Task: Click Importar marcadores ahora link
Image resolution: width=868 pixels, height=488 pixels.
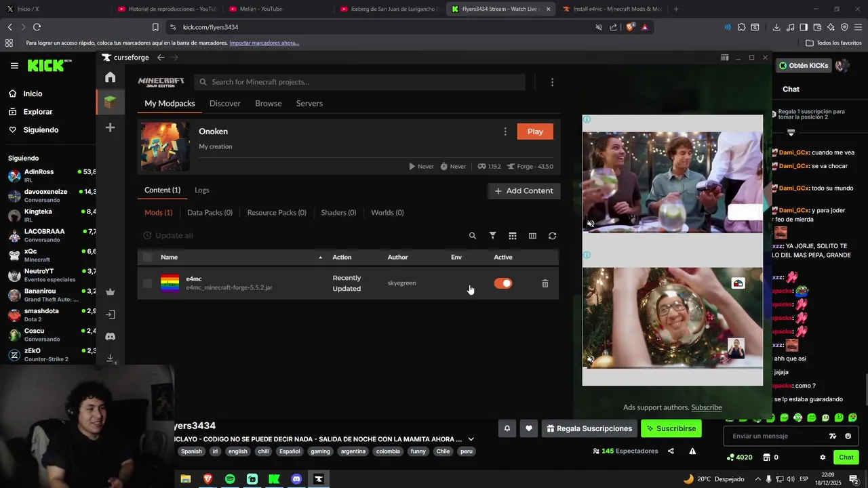Action: pos(264,43)
